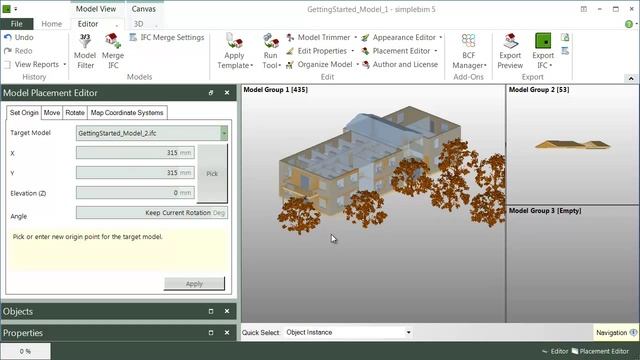This screenshot has height=360, width=640.
Task: Expand the Edit Properties dropdown arrow
Action: [352, 51]
